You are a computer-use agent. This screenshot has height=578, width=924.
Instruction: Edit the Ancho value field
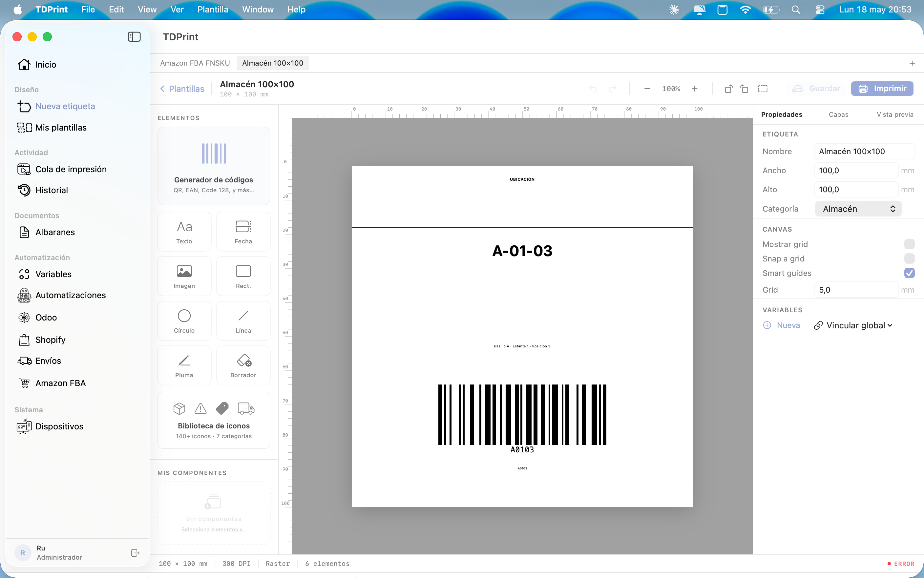pyautogui.click(x=856, y=171)
